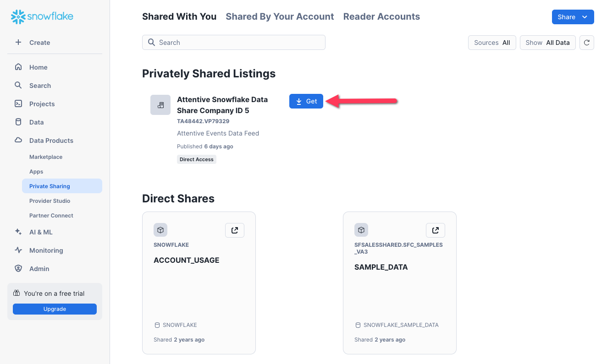Click database icon beside SNOWFLAKE_SAMPLE_DATA
The width and height of the screenshot is (607, 364).
358,325
